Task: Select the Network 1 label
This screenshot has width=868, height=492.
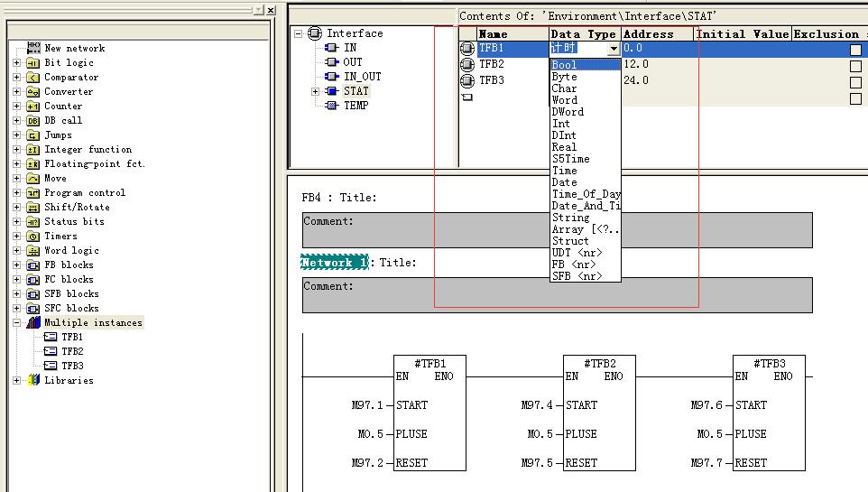Action: pos(334,263)
